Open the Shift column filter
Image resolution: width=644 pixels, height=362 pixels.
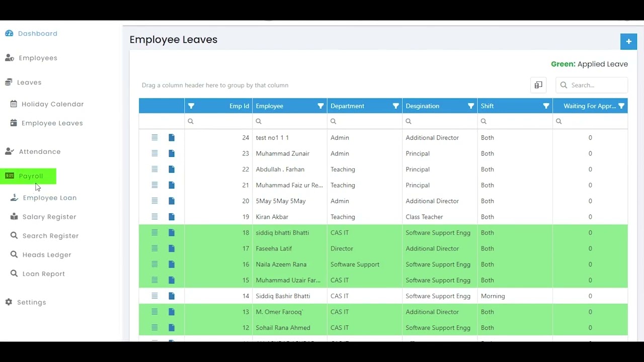[546, 106]
